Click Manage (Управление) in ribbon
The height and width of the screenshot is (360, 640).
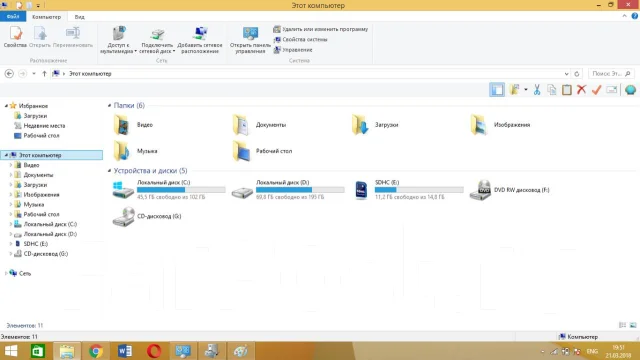click(x=293, y=50)
